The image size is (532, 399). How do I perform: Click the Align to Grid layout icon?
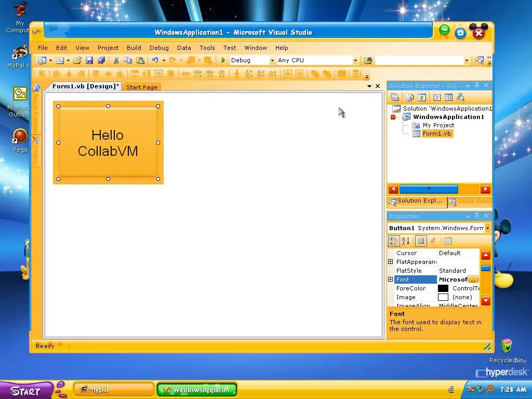click(x=42, y=74)
